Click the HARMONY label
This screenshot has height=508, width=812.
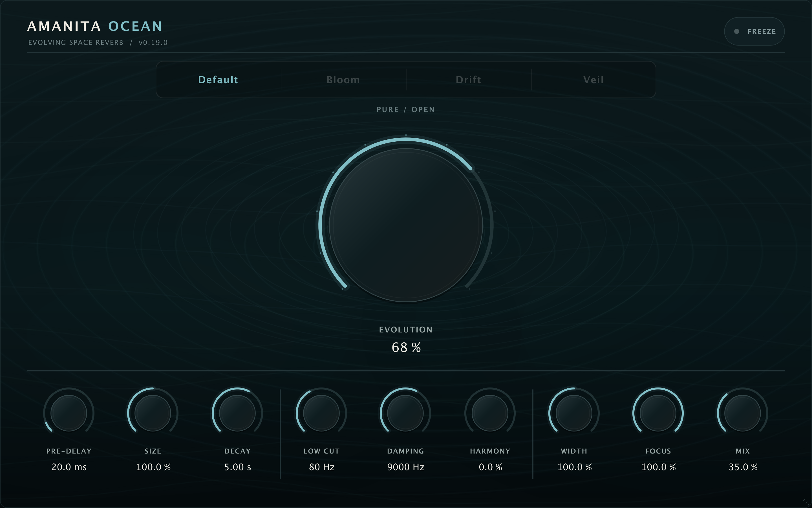click(490, 451)
